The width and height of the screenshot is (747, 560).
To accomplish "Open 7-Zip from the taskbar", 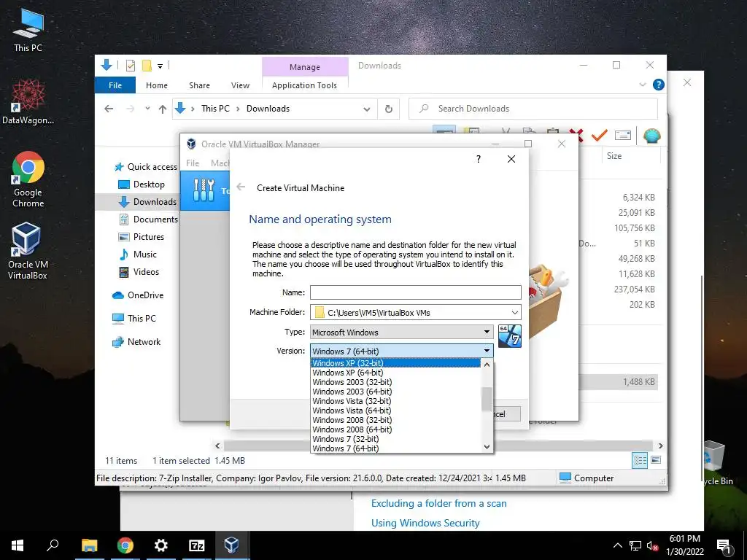I will click(x=197, y=545).
